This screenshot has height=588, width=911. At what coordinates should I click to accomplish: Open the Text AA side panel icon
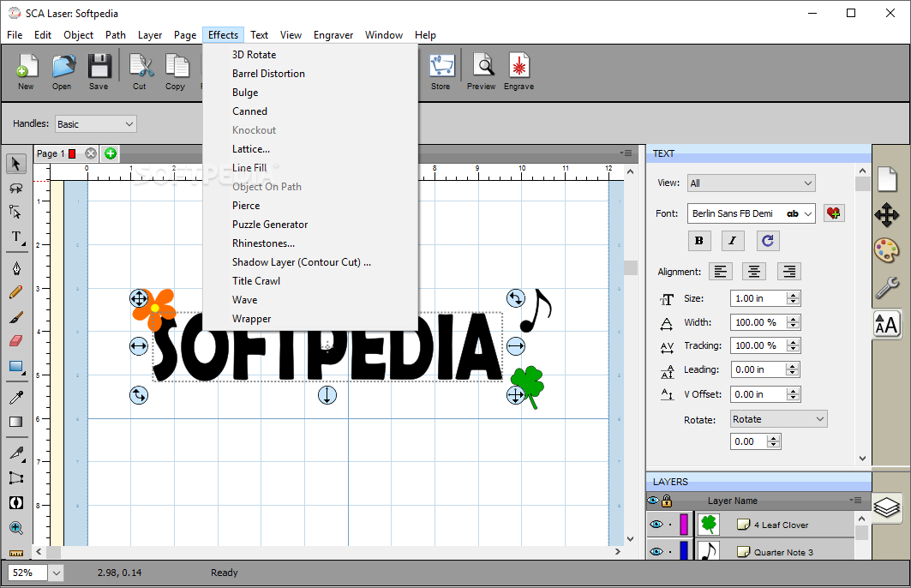pyautogui.click(x=887, y=324)
